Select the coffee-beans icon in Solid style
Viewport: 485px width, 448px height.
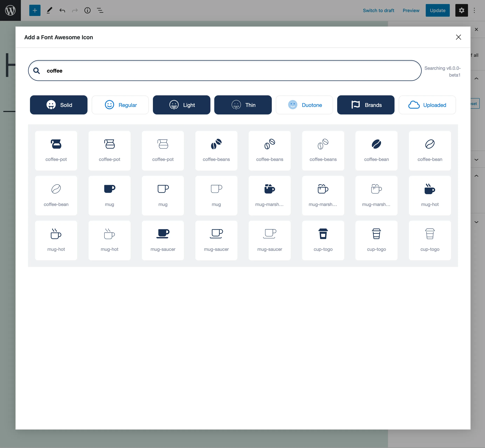[x=216, y=150]
